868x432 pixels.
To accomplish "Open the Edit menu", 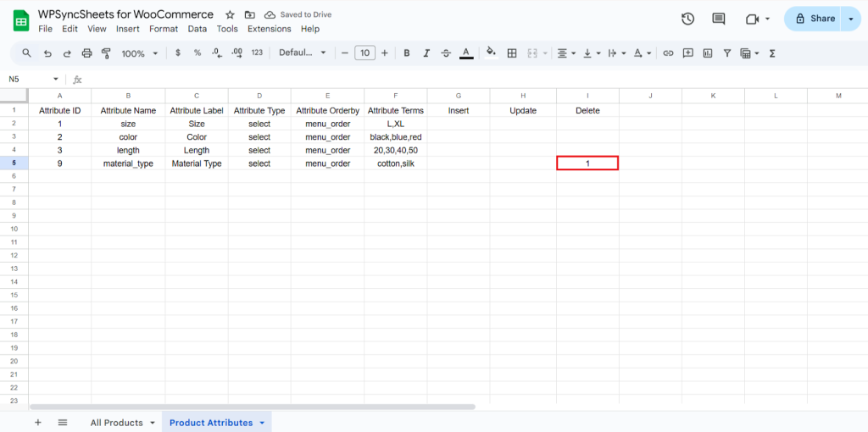I will 70,29.
